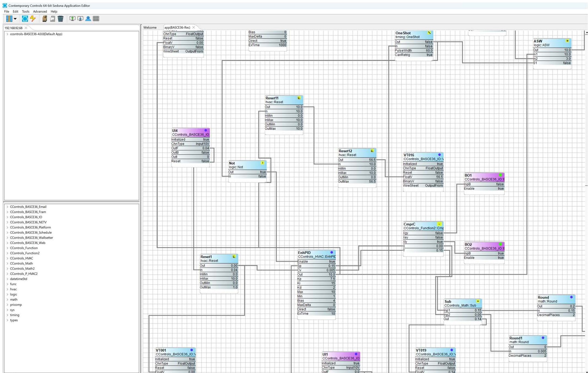Click the gray paste icon in toolbar
Image resolution: width=588 pixels, height=373 pixels.
[x=52, y=19]
